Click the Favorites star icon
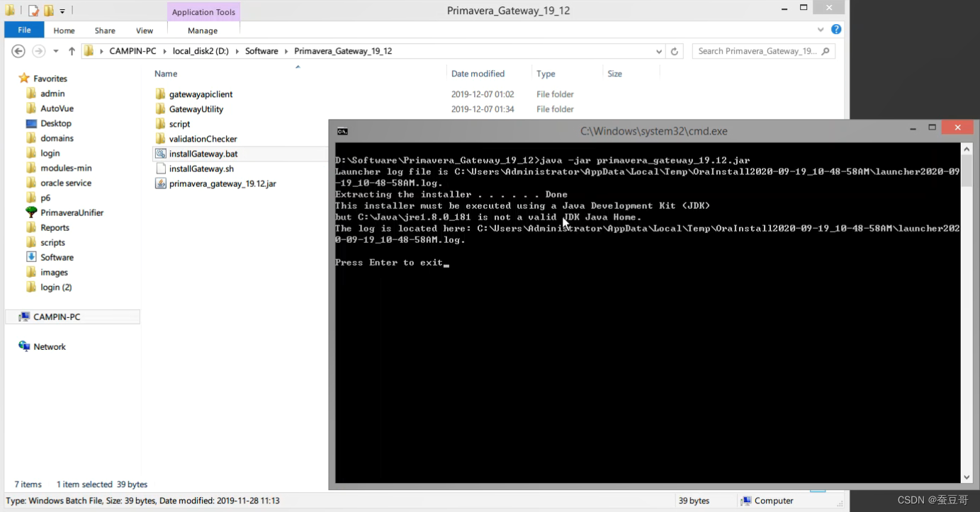This screenshot has height=512, width=980. click(x=24, y=79)
